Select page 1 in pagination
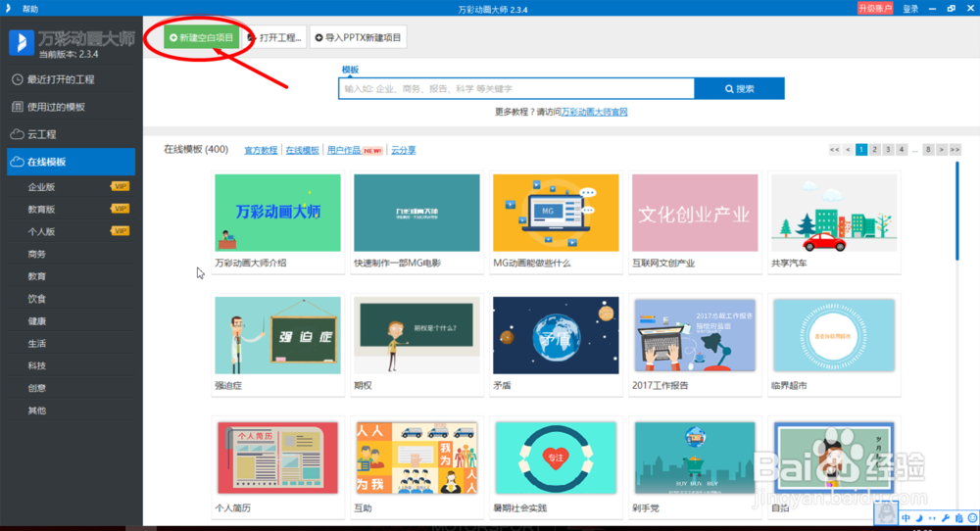980x531 pixels. click(x=861, y=149)
